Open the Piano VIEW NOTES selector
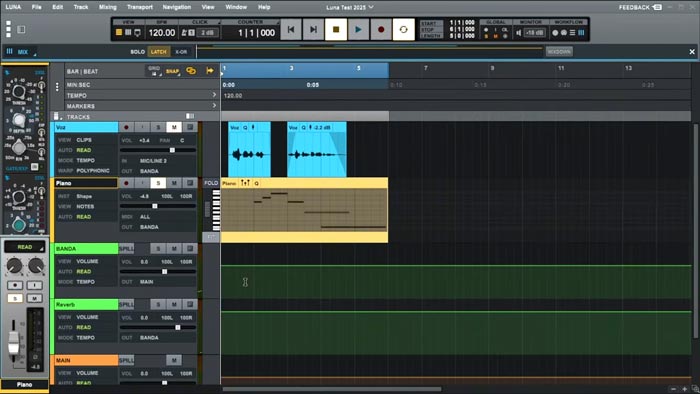Screen dimensions: 700x394 coord(85,207)
